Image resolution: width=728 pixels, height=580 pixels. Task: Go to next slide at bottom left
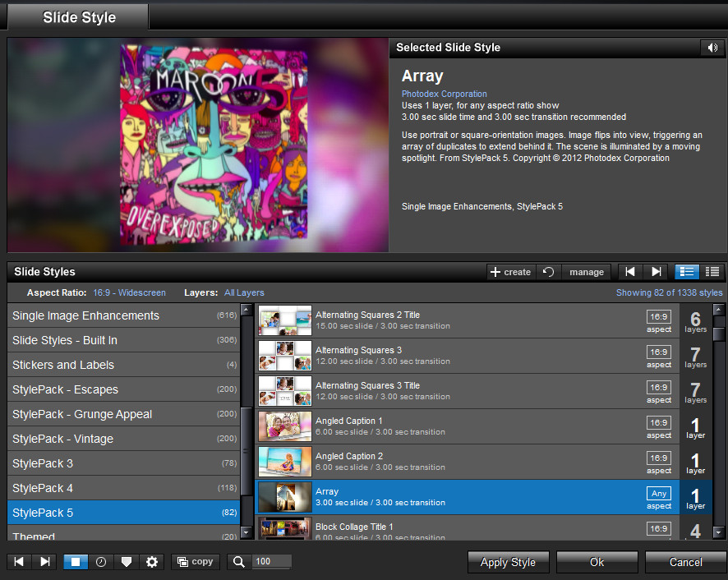(x=44, y=561)
